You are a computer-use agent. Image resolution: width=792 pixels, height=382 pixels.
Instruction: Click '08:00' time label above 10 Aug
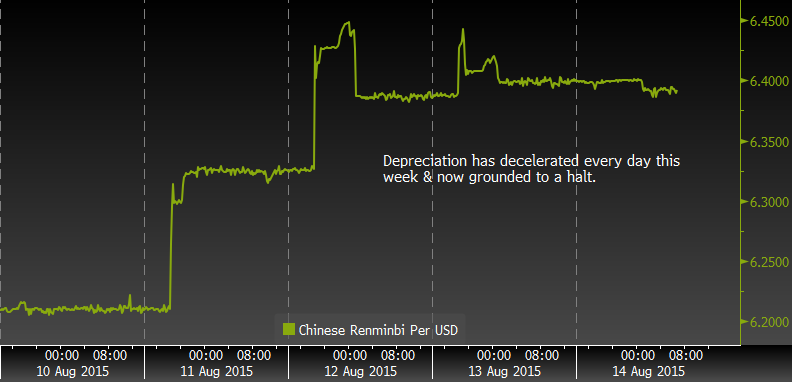(109, 355)
